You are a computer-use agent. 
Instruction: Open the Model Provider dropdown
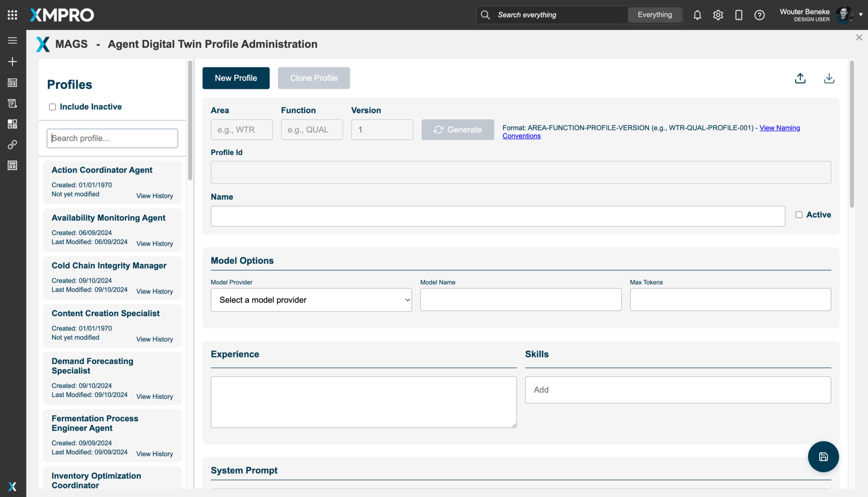311,300
